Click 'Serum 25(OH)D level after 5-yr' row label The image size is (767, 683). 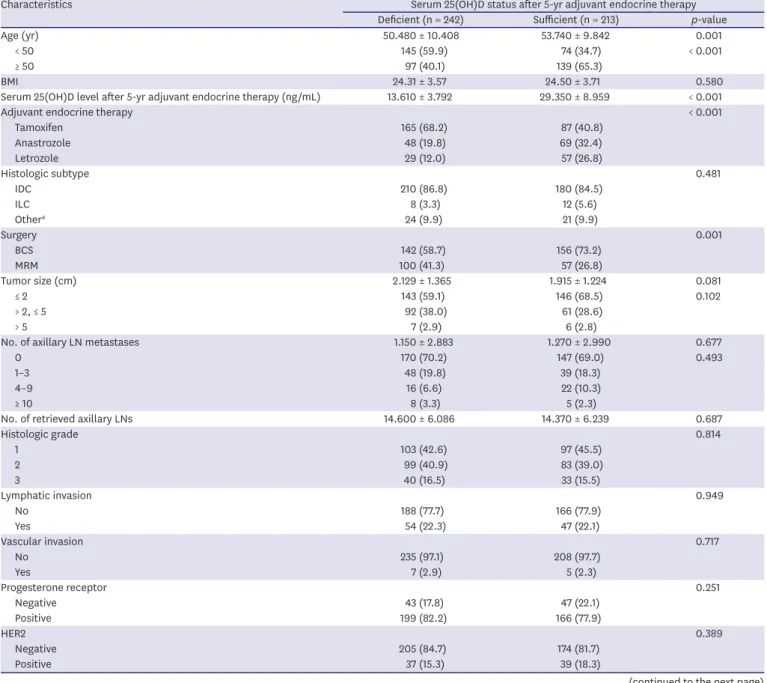[x=160, y=97]
